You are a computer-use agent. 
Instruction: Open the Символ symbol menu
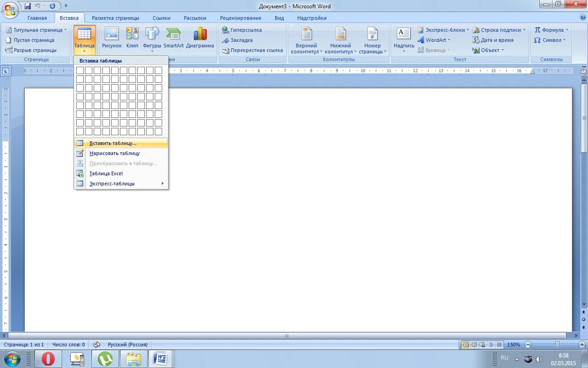click(x=550, y=40)
